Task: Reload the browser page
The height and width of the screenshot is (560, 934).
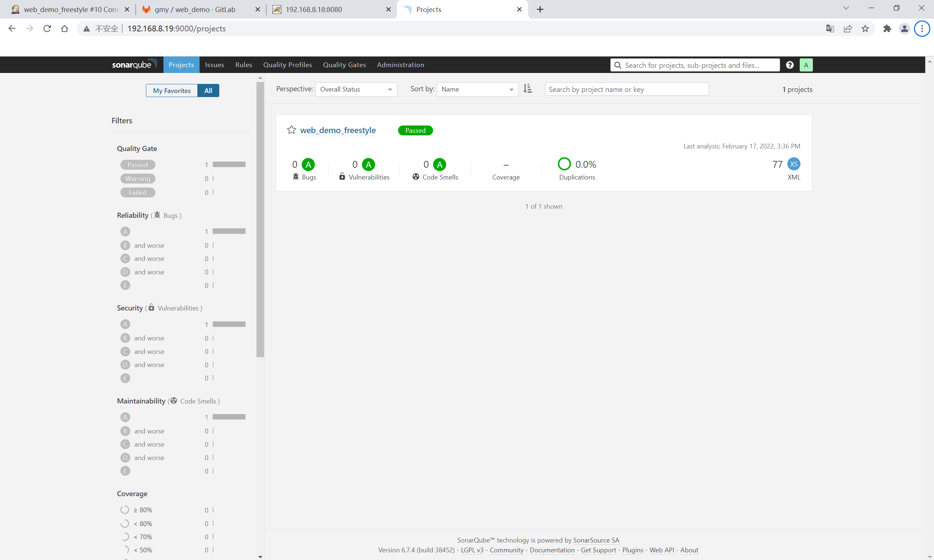Action: coord(47,28)
